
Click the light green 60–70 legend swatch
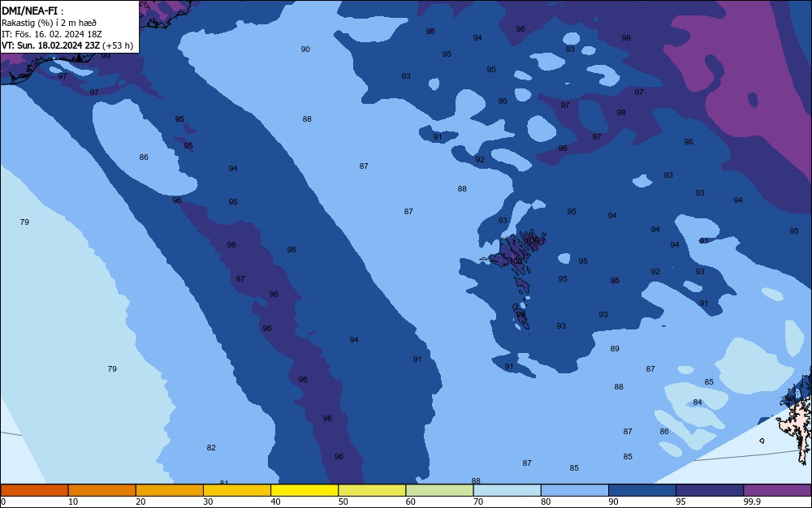[x=439, y=490]
